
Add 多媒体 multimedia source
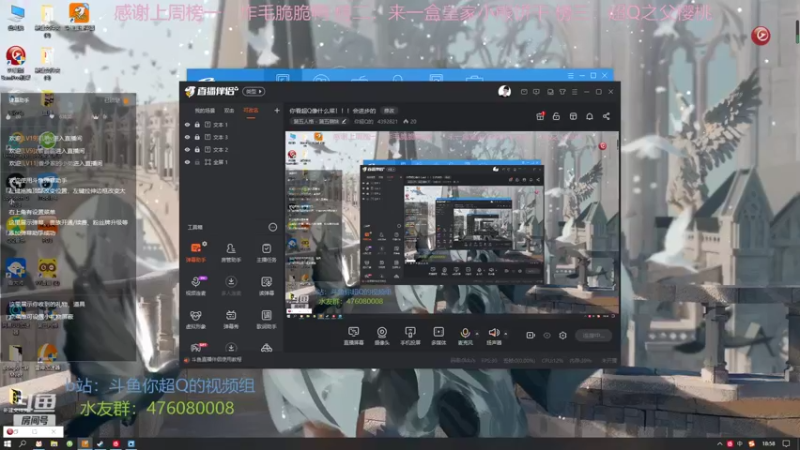(438, 336)
